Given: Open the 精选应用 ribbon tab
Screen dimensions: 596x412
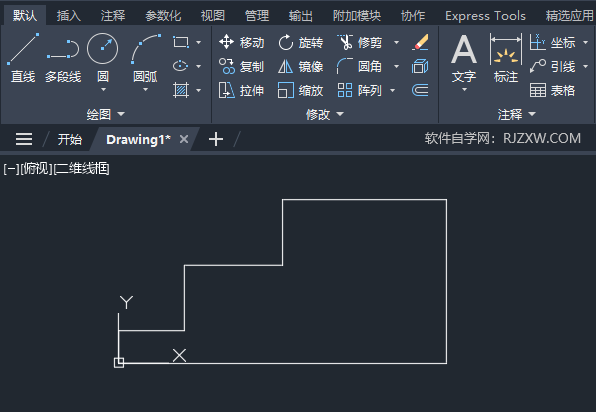Looking at the screenshot, I should coord(569,16).
